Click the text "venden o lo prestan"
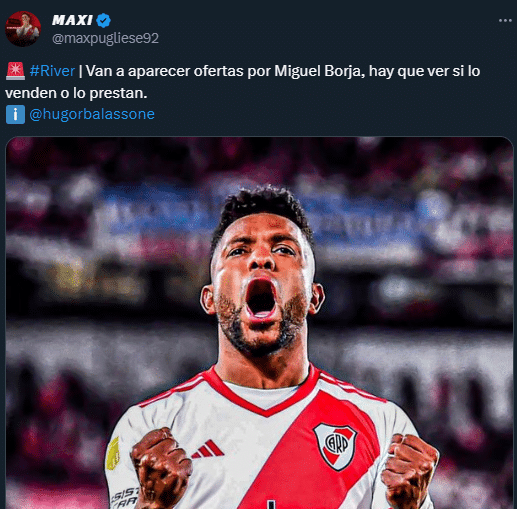The height and width of the screenshot is (509, 517). click(x=75, y=93)
